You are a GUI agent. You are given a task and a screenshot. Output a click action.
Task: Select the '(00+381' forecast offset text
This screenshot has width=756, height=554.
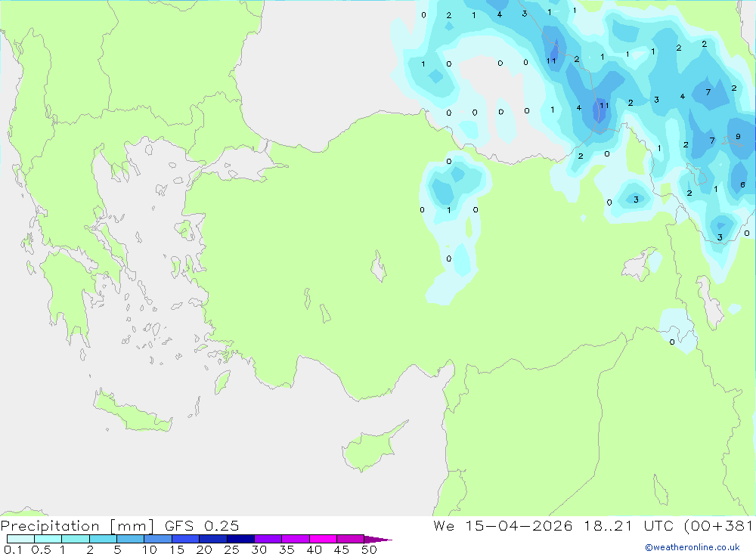(719, 525)
